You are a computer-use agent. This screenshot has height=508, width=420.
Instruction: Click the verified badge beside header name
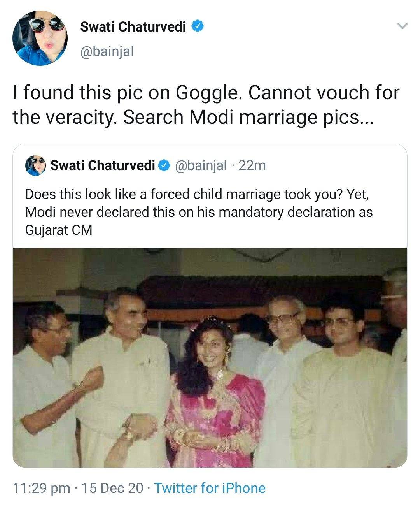198,26
